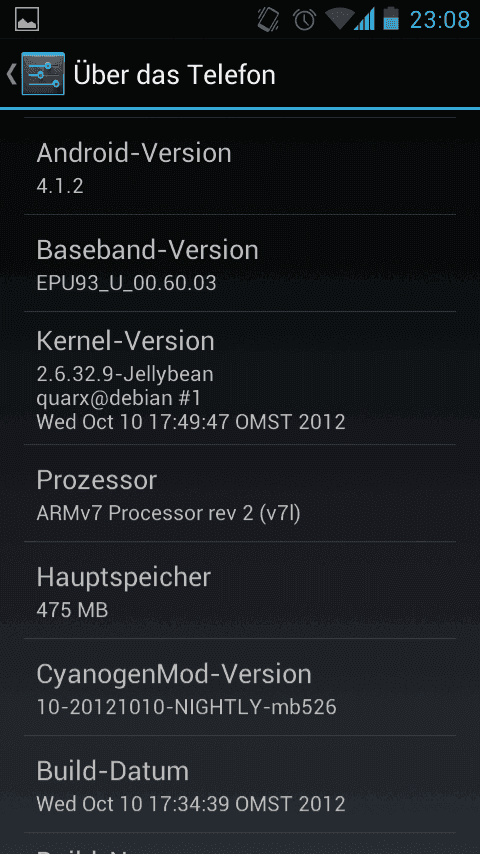Tap the Wi-Fi signal status icon
The image size is (480, 854).
(339, 17)
